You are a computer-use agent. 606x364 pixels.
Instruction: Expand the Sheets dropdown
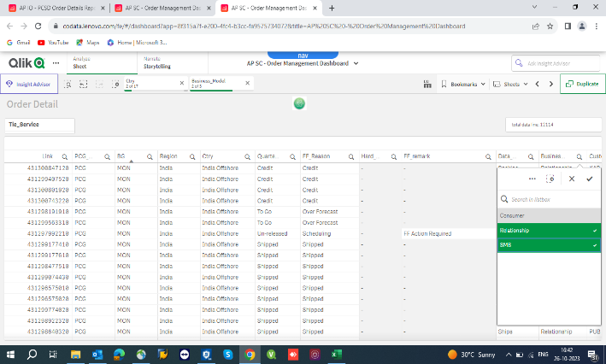(x=511, y=85)
